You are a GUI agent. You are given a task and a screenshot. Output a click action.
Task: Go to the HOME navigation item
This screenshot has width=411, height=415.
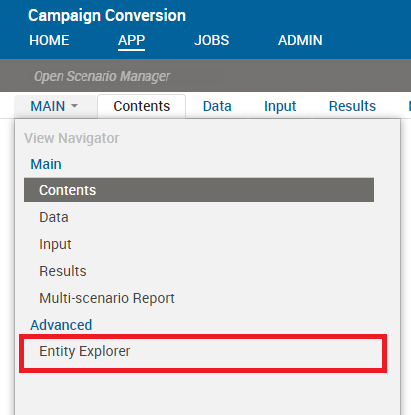(49, 40)
